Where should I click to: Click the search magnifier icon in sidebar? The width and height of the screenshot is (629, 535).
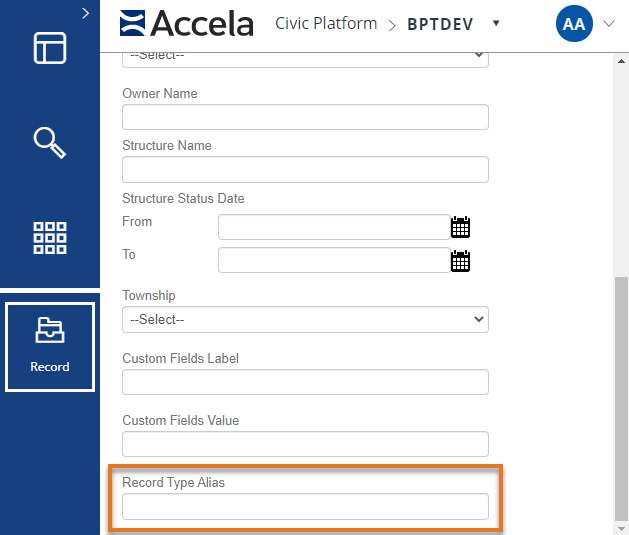49,143
